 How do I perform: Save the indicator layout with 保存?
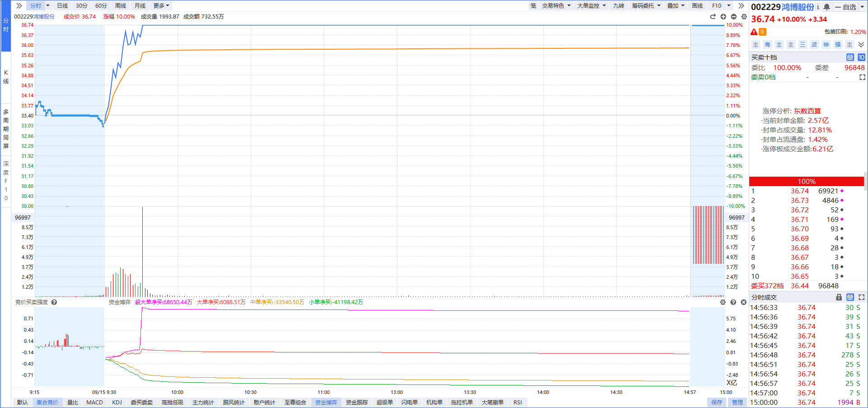717,403
